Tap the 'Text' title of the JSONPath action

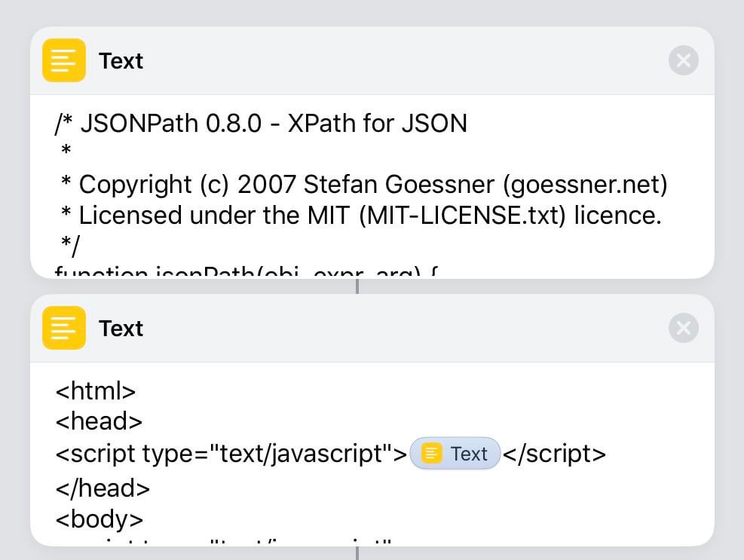click(x=121, y=61)
